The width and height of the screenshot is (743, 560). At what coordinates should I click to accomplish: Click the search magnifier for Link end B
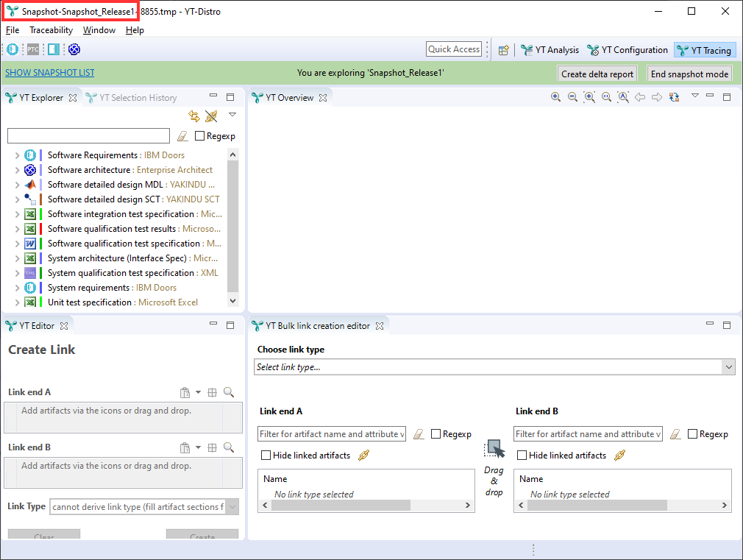coord(229,447)
